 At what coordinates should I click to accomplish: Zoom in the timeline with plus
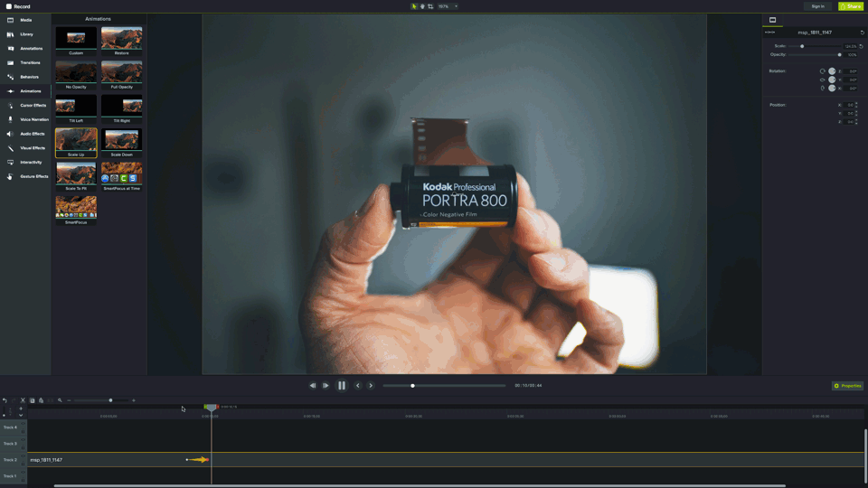click(134, 400)
